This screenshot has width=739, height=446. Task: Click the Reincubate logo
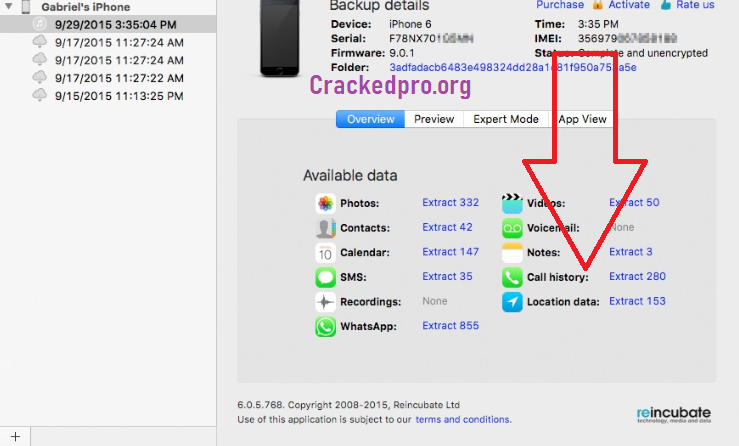(673, 414)
